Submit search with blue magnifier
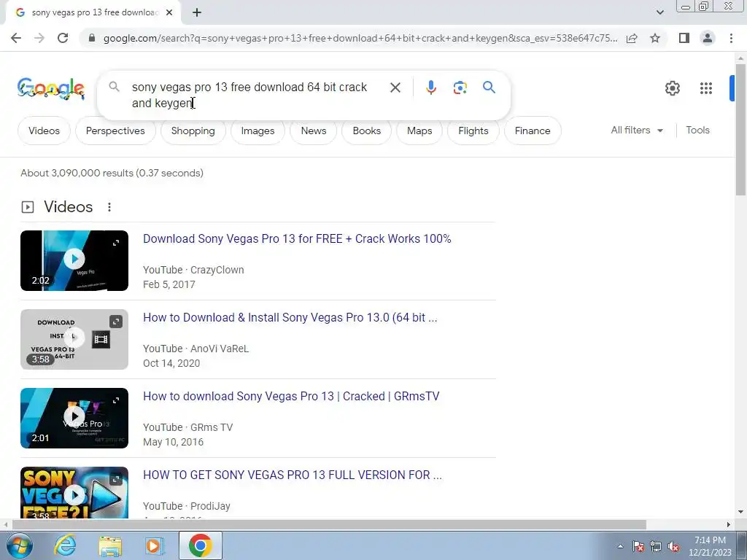The image size is (747, 560). [x=489, y=87]
